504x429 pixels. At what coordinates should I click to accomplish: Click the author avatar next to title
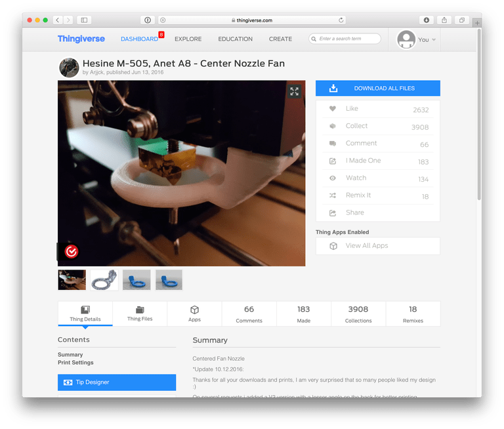pyautogui.click(x=69, y=68)
